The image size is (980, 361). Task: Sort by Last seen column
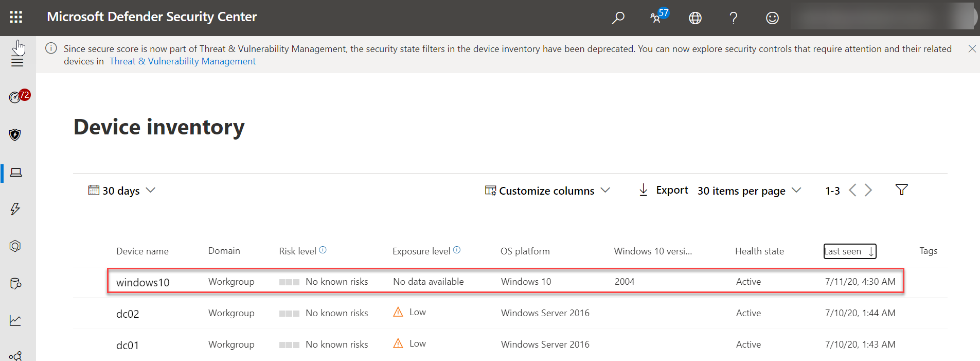(850, 251)
